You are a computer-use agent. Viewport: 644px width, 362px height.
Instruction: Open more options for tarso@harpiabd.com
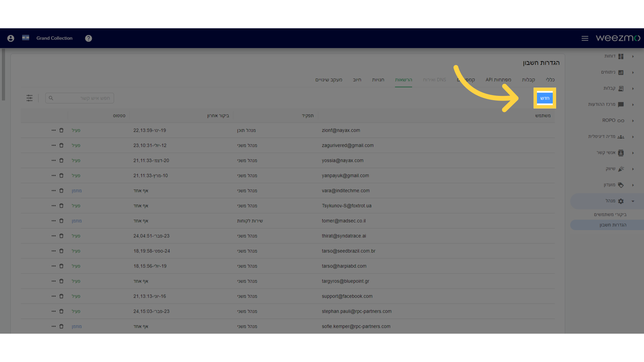click(x=54, y=266)
